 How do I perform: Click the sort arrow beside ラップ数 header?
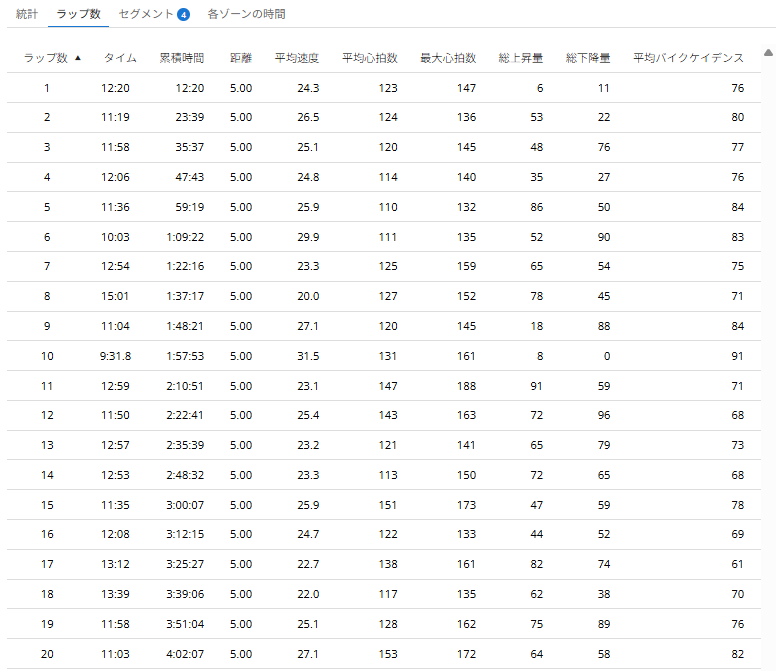coord(78,58)
